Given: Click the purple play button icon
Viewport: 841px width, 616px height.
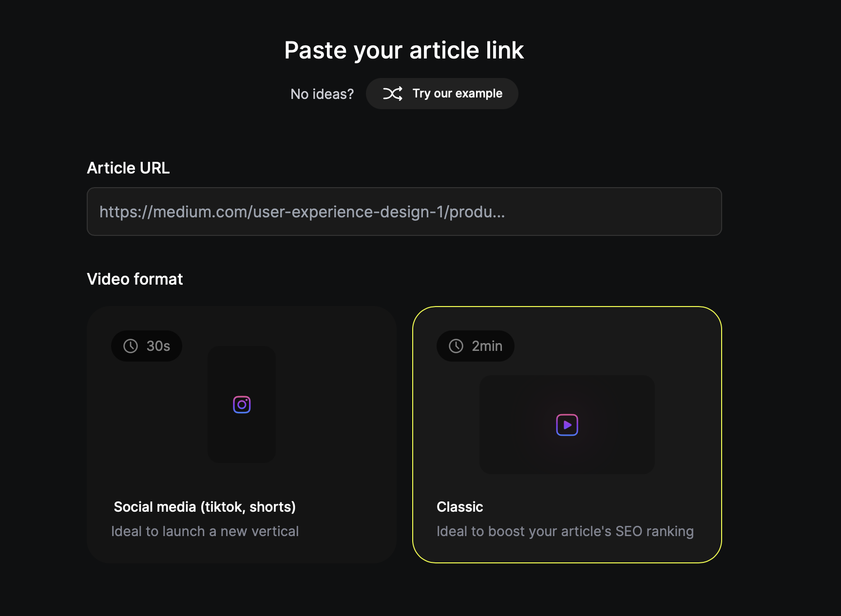Looking at the screenshot, I should point(567,425).
